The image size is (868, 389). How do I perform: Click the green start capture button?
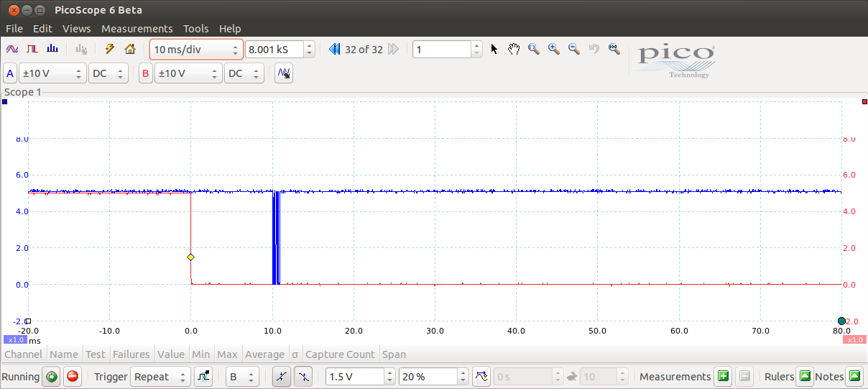51,376
